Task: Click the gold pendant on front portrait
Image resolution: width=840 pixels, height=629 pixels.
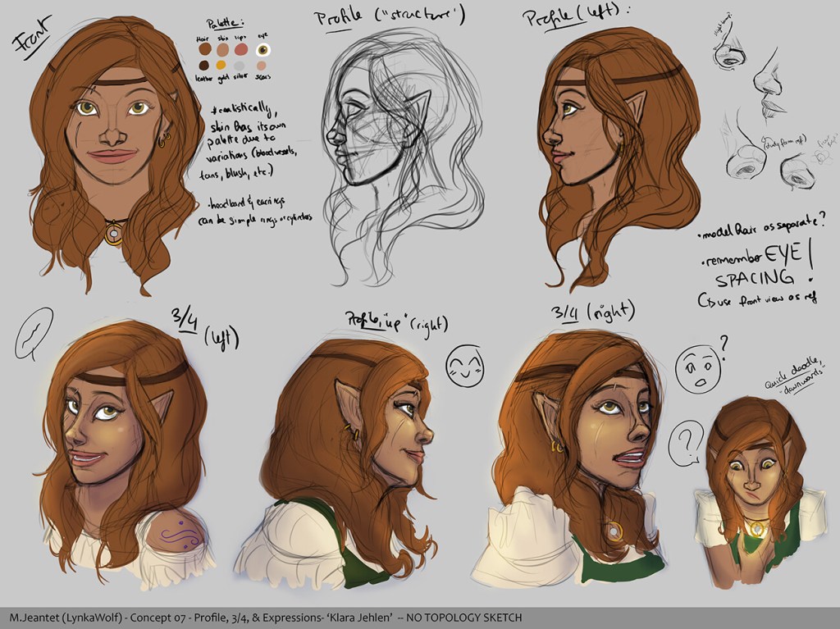Action: (x=115, y=235)
